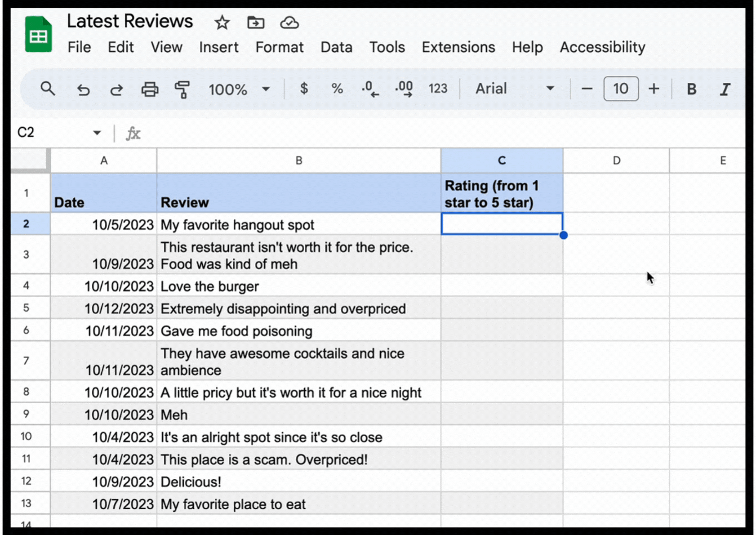The image size is (756, 535).
Task: Increase font size with plus button
Action: pos(654,89)
